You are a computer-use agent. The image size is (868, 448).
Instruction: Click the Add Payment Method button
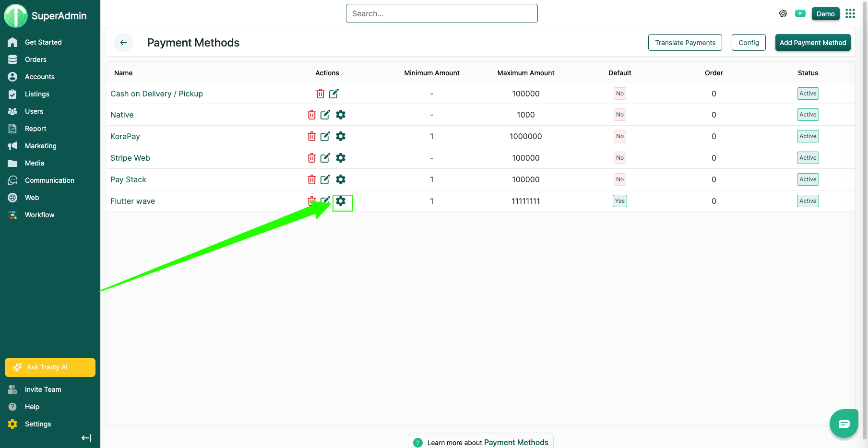click(812, 43)
